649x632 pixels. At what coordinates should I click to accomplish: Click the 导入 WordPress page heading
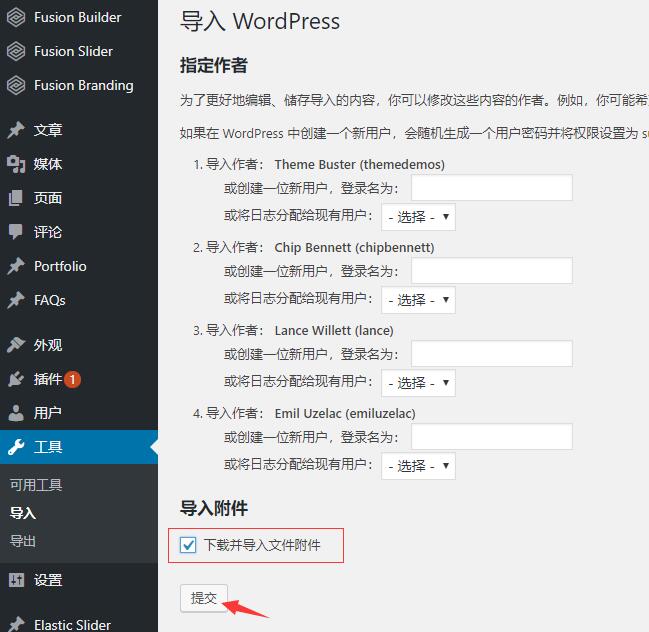pos(260,21)
